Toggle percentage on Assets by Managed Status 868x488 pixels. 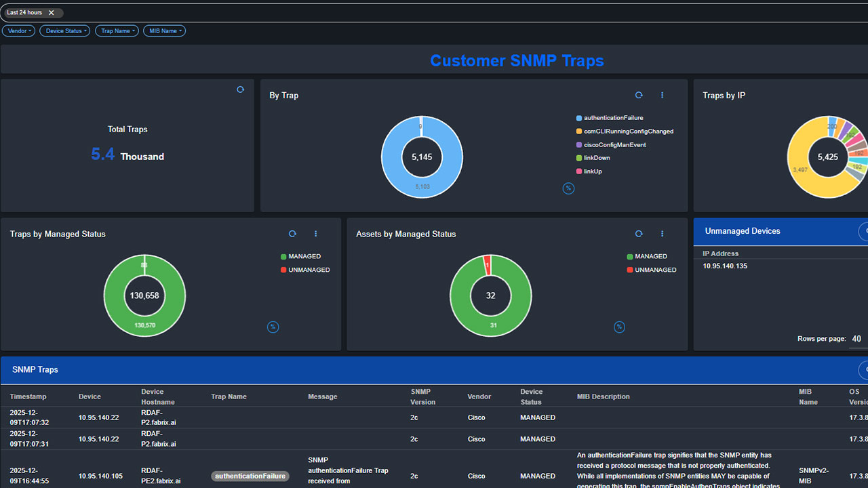(619, 327)
